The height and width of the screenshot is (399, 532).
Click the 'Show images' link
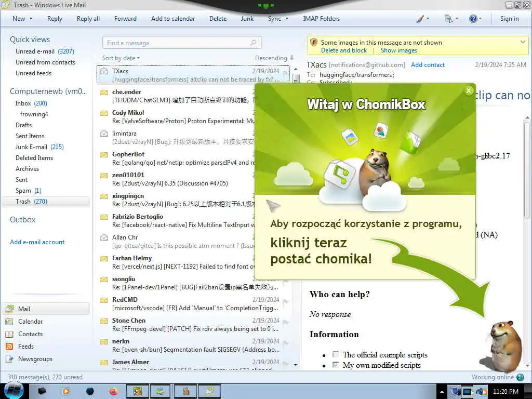(399, 50)
